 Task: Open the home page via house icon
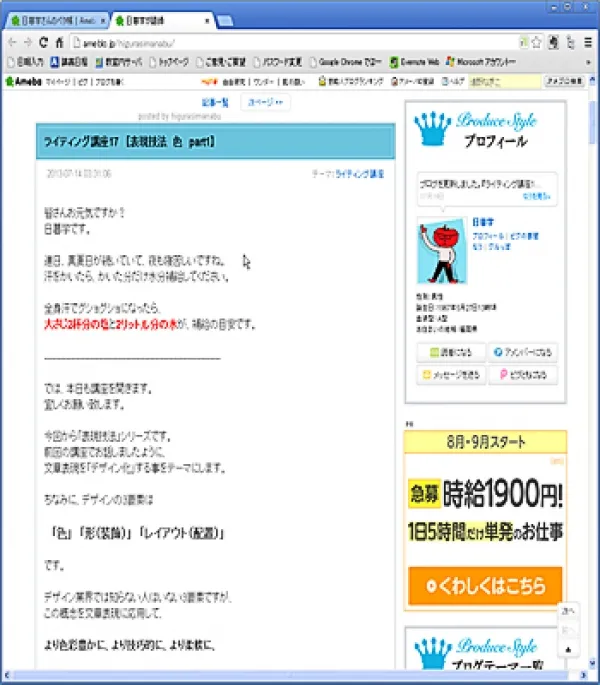(59, 42)
